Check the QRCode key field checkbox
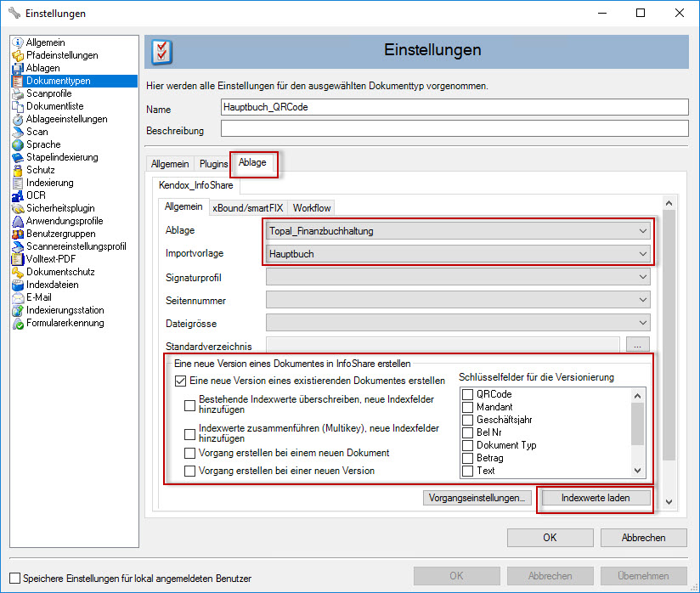 point(467,394)
